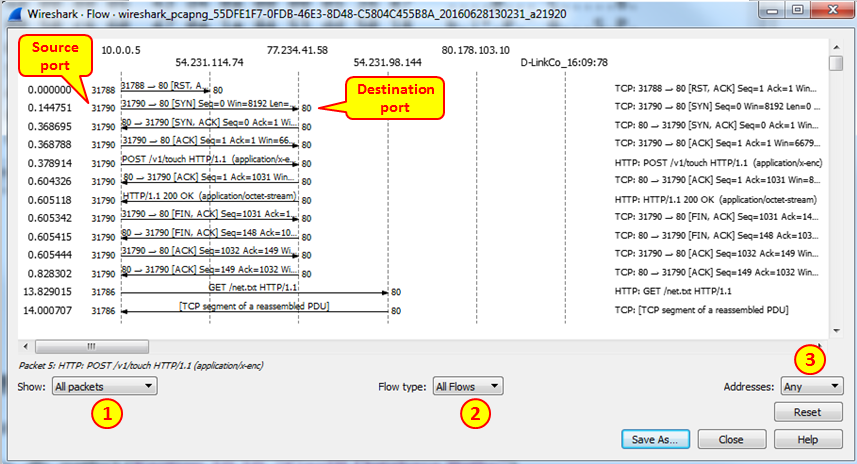This screenshot has width=857, height=464.
Task: Click comment TCP: 31788 → 80 [RST, ACK]
Action: [715, 89]
